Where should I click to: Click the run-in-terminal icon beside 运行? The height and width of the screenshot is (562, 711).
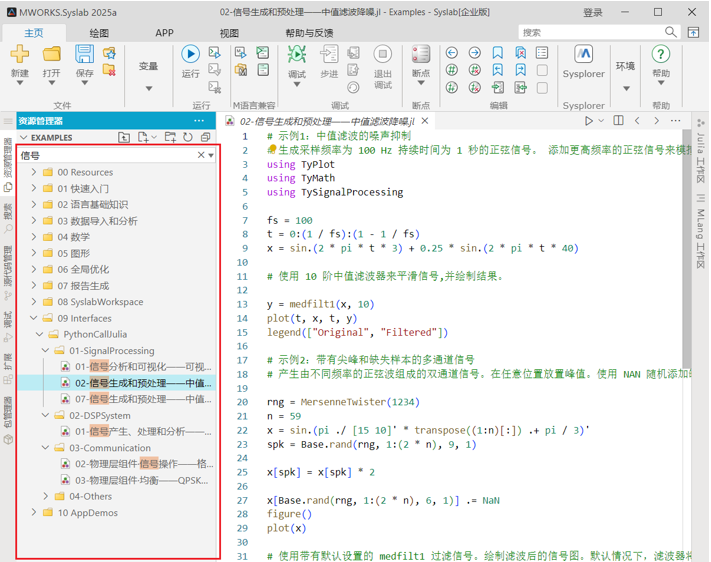[x=214, y=53]
